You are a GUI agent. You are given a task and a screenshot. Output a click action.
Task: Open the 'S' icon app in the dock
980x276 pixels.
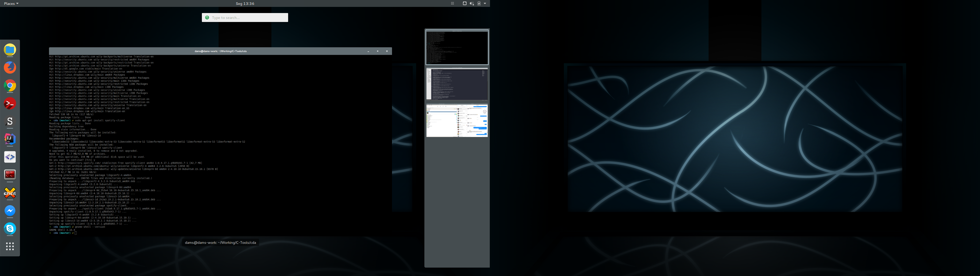point(10,121)
